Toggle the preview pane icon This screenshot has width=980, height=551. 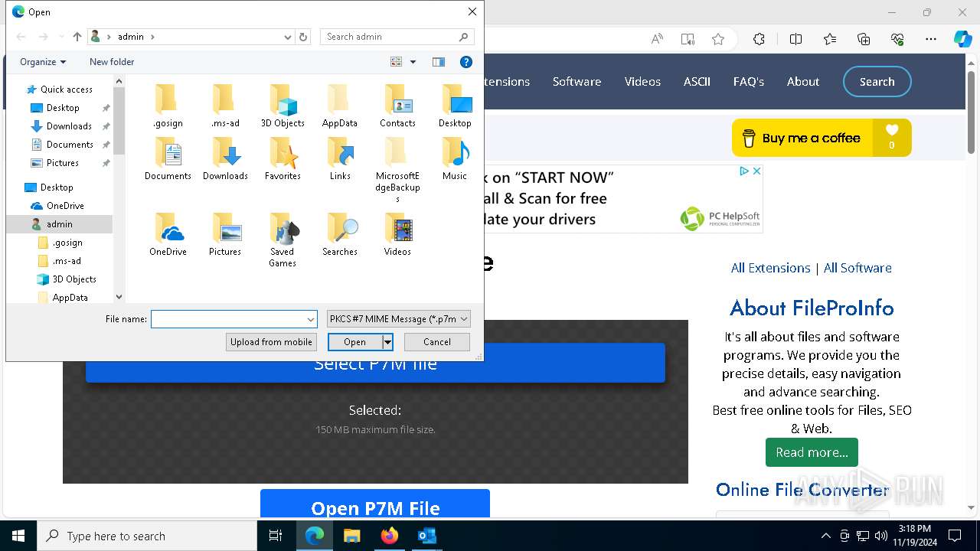click(x=439, y=62)
